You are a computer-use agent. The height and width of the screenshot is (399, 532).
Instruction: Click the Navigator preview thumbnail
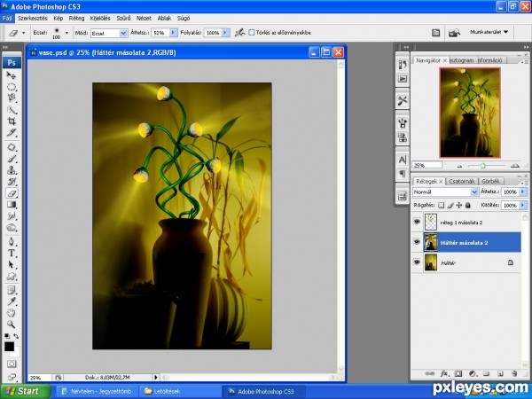point(470,113)
